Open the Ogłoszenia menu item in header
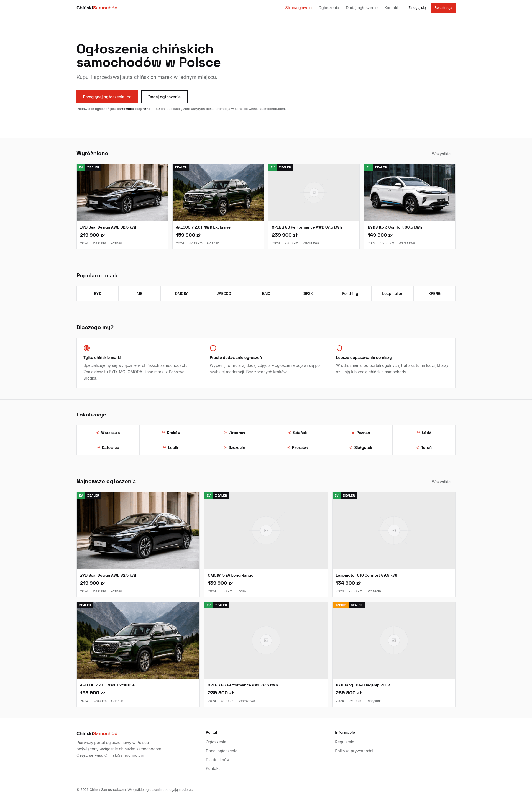The width and height of the screenshot is (532, 803). click(328, 8)
